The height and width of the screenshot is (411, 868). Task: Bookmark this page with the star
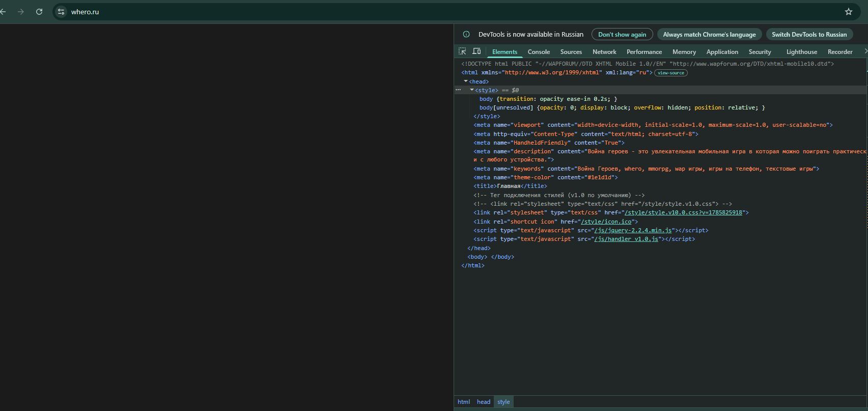pos(849,12)
